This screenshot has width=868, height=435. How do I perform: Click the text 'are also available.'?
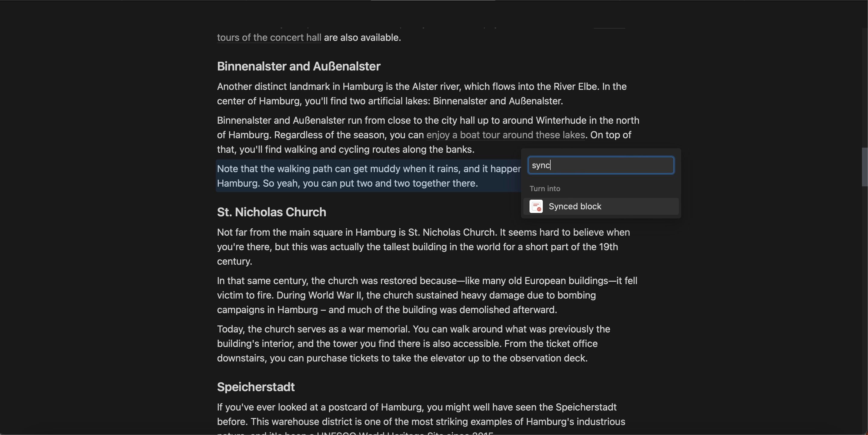[362, 38]
